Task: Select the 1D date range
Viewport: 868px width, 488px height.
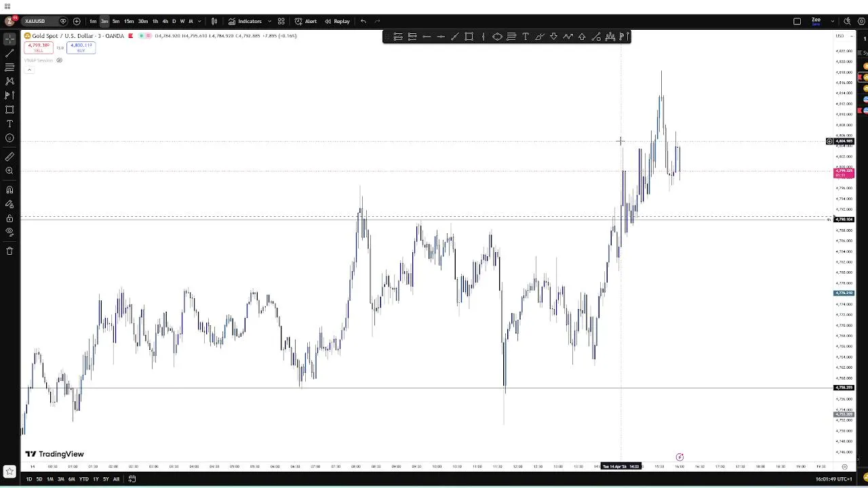Action: (x=29, y=479)
